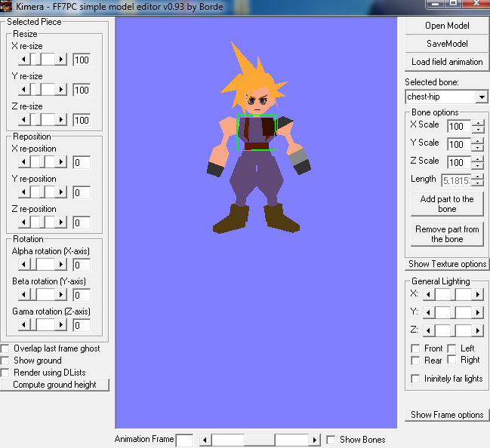Decrease Beta rotation with left arrow

tap(23, 294)
